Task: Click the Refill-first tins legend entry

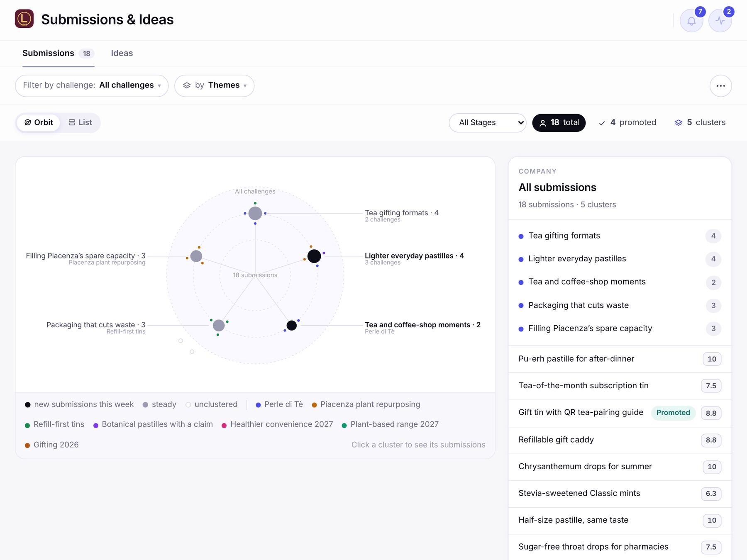Action: 54,424
